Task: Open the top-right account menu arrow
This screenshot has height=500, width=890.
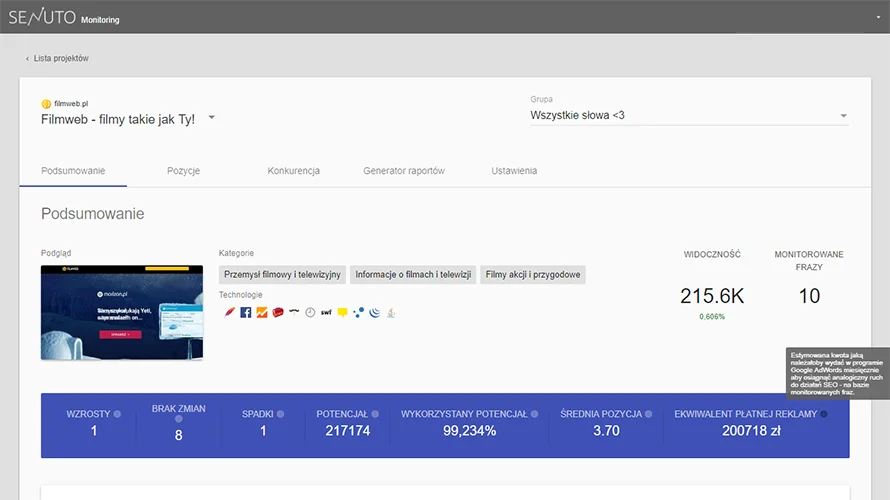Action: (x=873, y=18)
